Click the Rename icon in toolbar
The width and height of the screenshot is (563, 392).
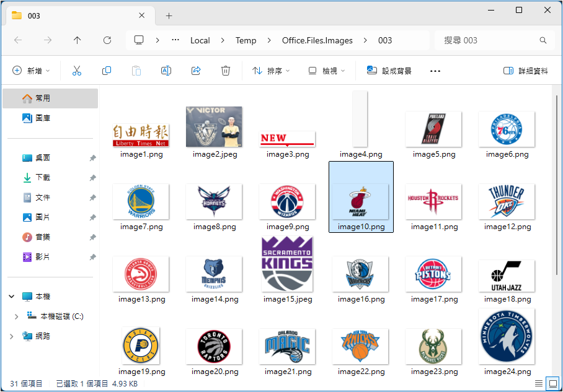pyautogui.click(x=166, y=71)
